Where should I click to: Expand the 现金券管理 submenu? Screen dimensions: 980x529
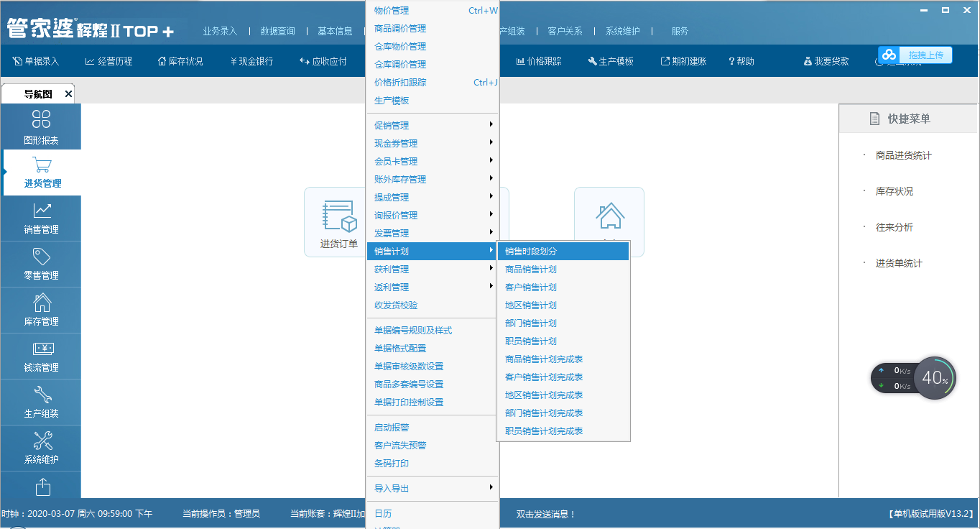click(x=433, y=143)
